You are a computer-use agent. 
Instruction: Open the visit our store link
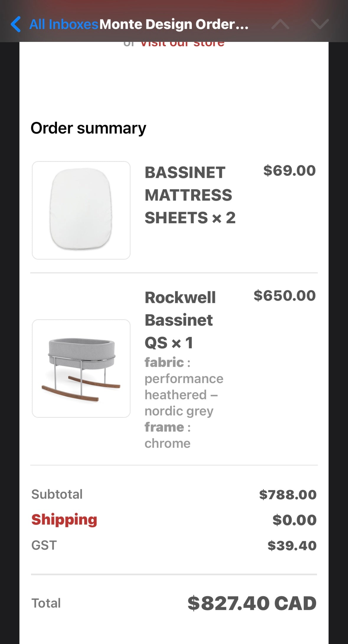182,43
